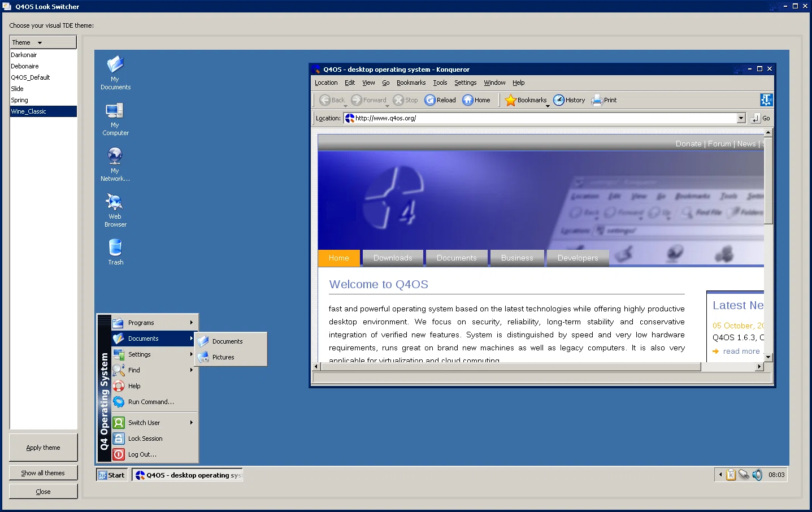Click the Start button on the taskbar

click(112, 475)
